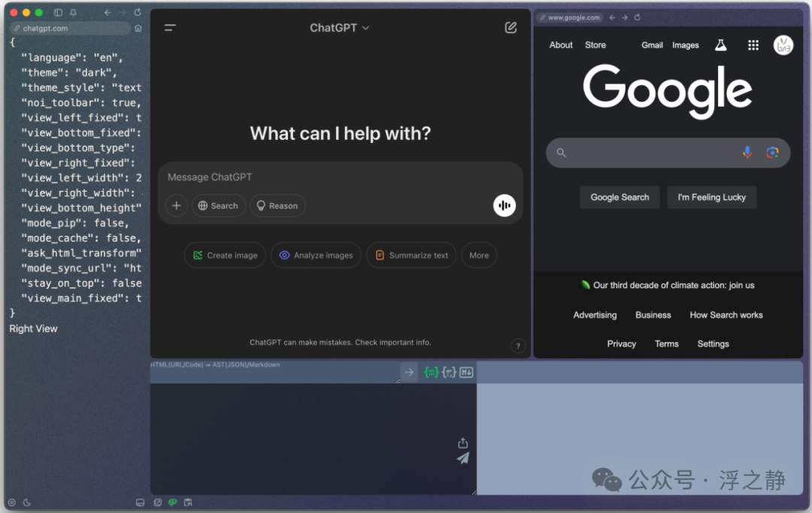Click the green palette icon in the bottom toolbar
This screenshot has height=513, width=812.
[173, 502]
